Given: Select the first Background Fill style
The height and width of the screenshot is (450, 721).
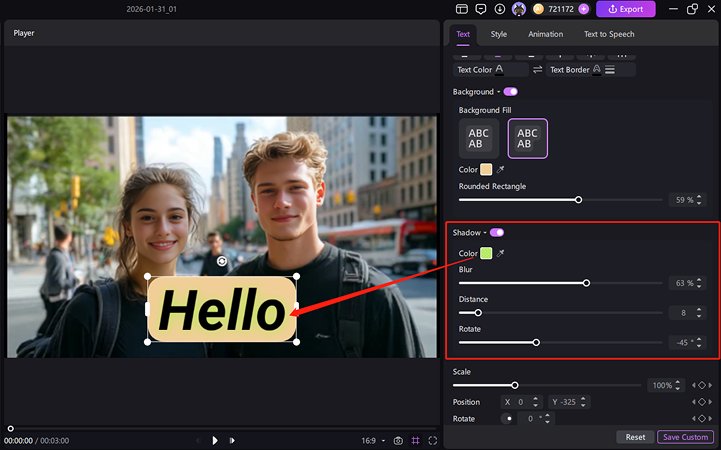Looking at the screenshot, I should (x=479, y=138).
